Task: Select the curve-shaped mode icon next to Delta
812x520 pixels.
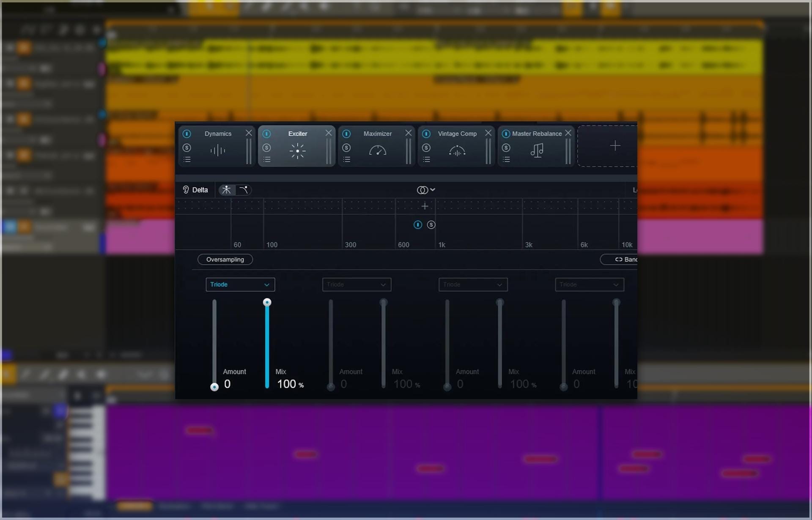Action: click(x=244, y=190)
